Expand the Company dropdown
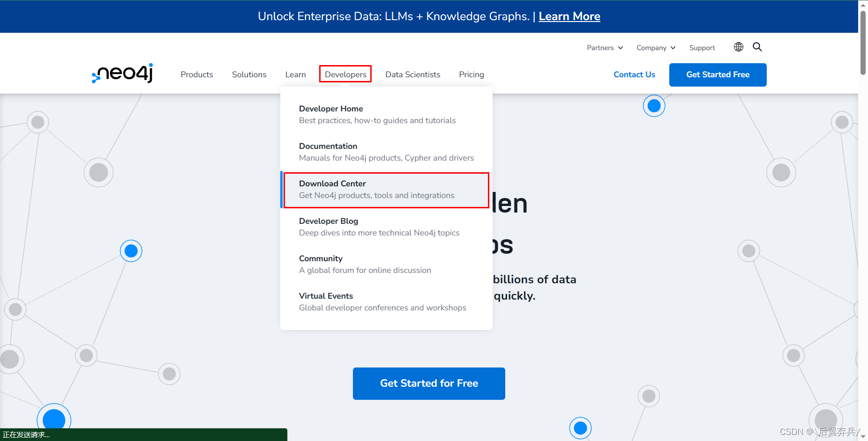868x441 pixels. tap(656, 48)
